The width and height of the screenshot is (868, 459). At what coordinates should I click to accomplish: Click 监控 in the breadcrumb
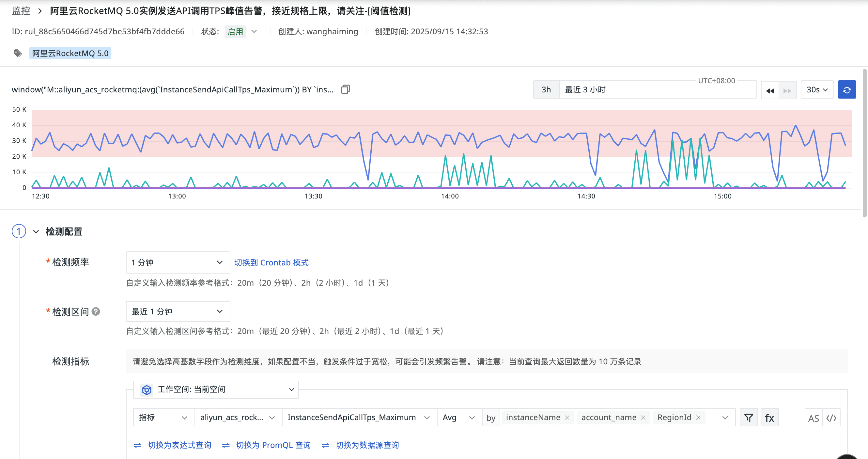[x=21, y=11]
